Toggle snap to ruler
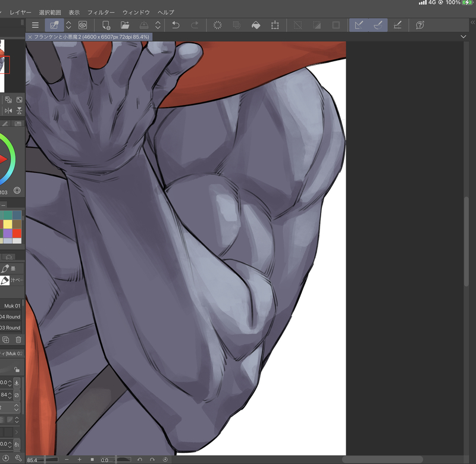The image size is (476, 464). [358, 25]
